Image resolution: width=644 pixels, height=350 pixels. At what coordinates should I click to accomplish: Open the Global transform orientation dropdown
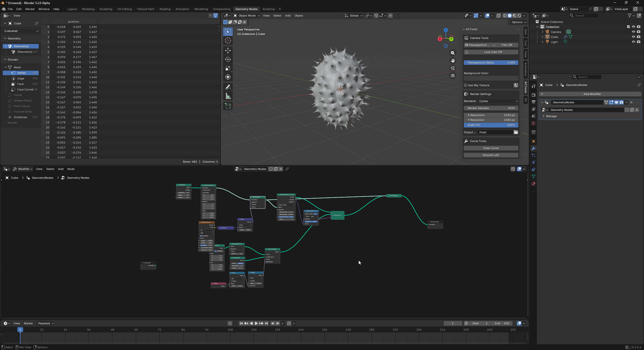pyautogui.click(x=353, y=16)
